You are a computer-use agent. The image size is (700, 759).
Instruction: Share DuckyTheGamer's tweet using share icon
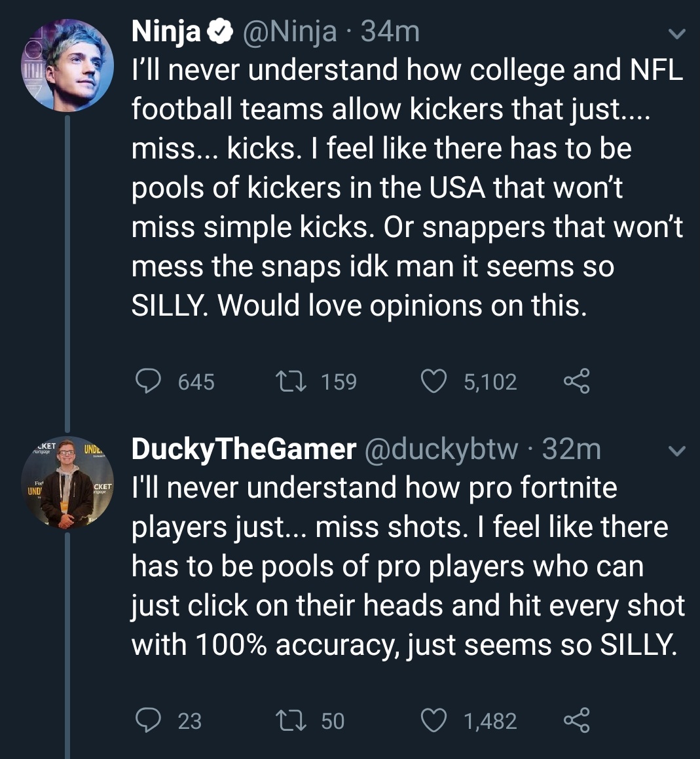[x=576, y=720]
